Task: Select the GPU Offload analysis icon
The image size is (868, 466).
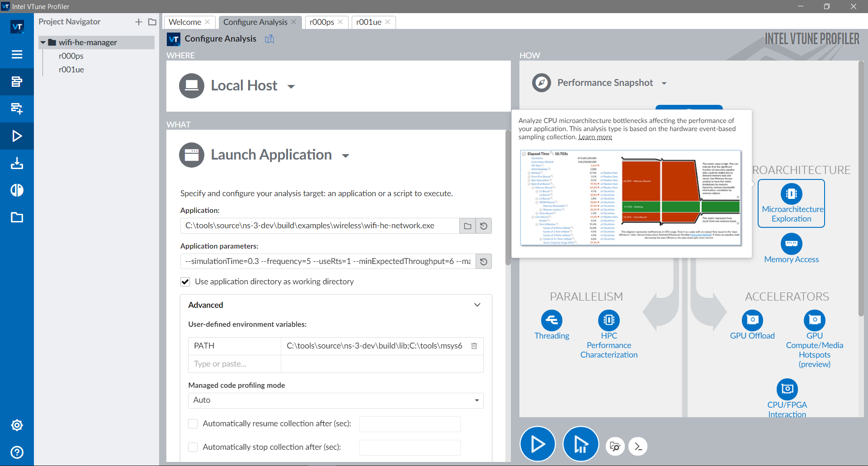Action: pos(752,320)
